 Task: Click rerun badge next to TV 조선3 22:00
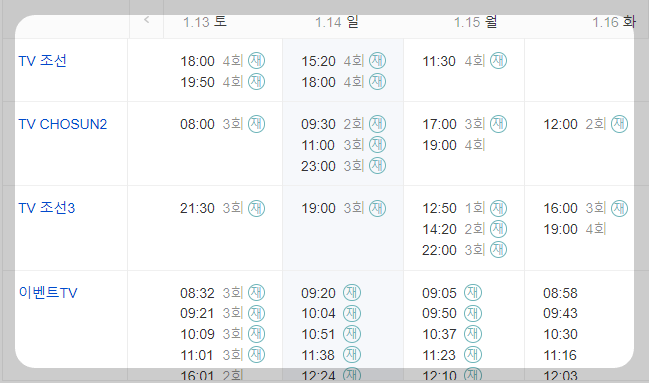[498, 250]
